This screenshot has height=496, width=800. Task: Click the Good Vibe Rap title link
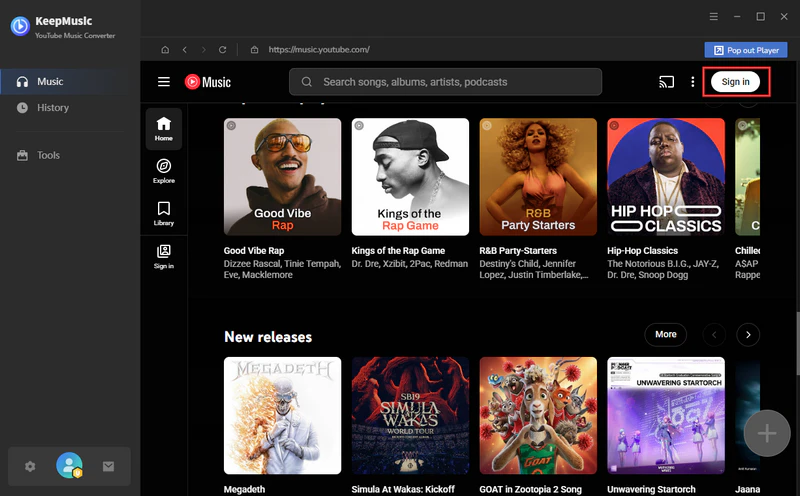tap(254, 251)
